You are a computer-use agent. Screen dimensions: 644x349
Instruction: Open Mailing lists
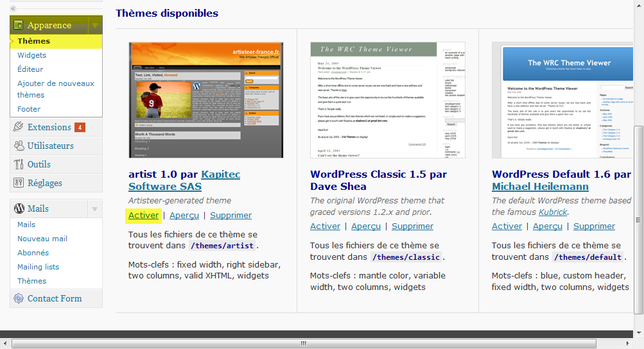click(x=38, y=267)
